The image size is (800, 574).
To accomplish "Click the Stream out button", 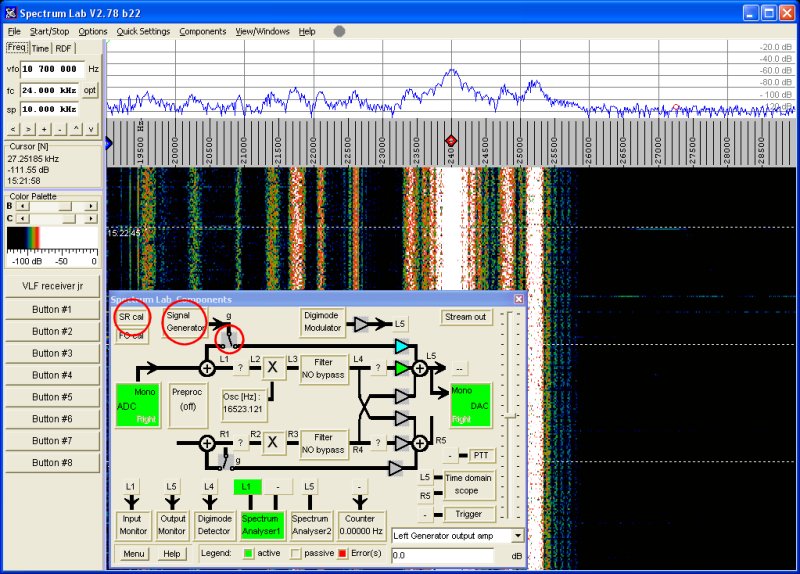I will 465,317.
